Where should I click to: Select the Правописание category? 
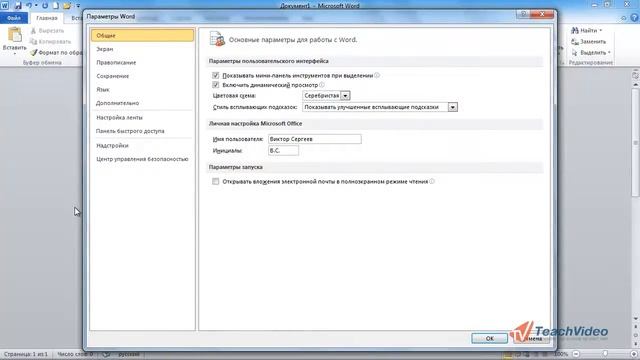[142, 62]
